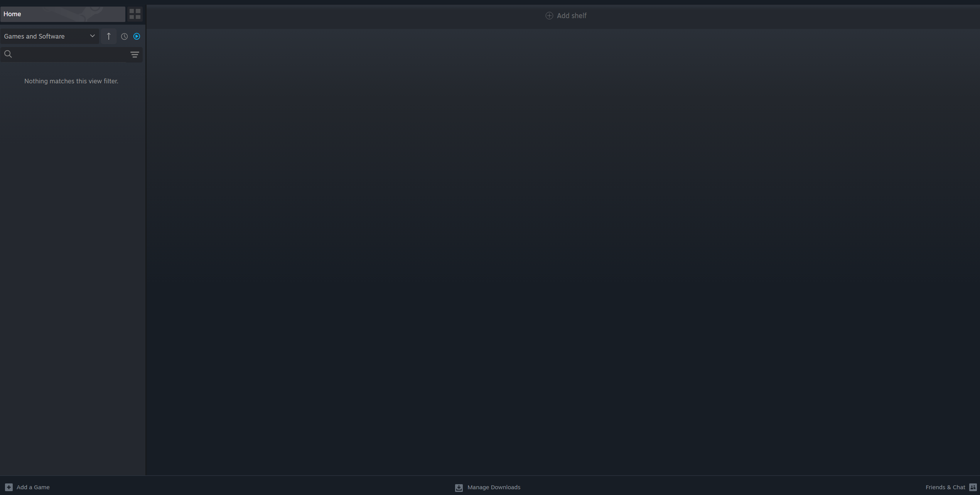
Task: Click the Add a Game plus icon
Action: click(x=9, y=487)
